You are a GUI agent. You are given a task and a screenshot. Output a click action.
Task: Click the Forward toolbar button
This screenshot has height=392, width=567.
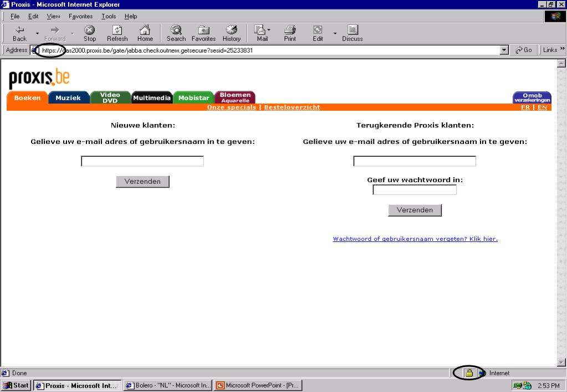(55, 33)
